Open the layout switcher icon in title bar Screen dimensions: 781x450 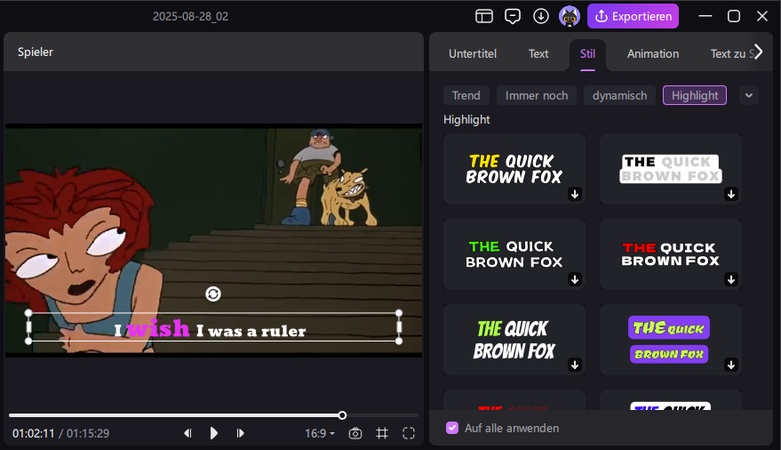click(484, 16)
